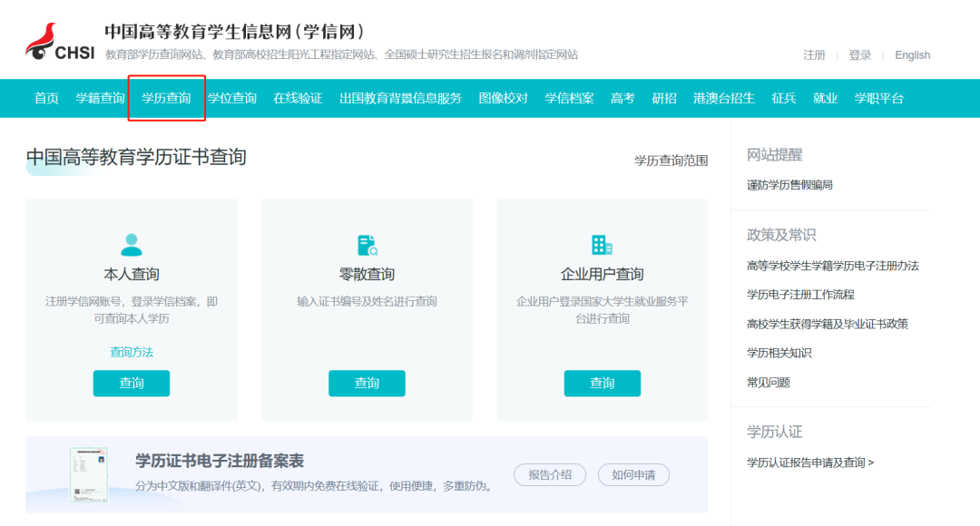Click 网站提醒 sidebar heading
This screenshot has width=980, height=526.
[774, 155]
